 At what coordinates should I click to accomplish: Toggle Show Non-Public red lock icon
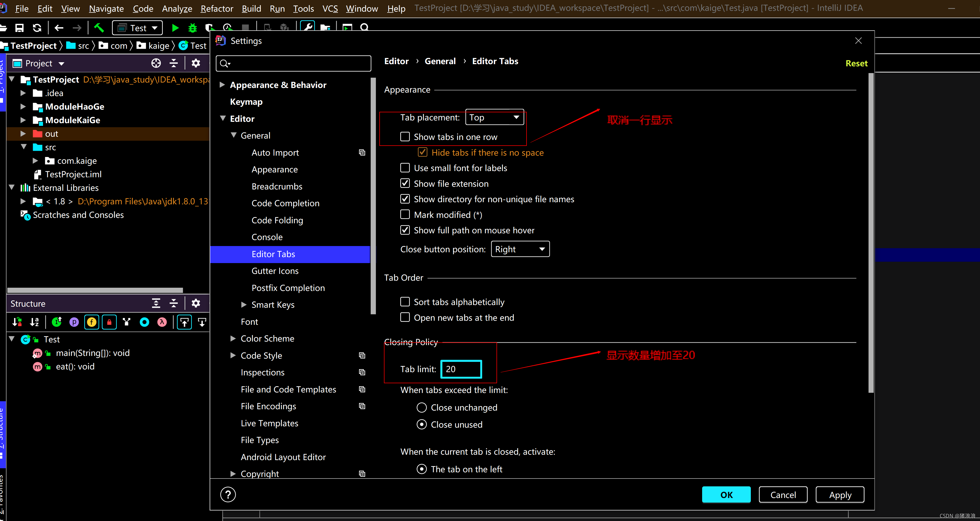coord(109,322)
